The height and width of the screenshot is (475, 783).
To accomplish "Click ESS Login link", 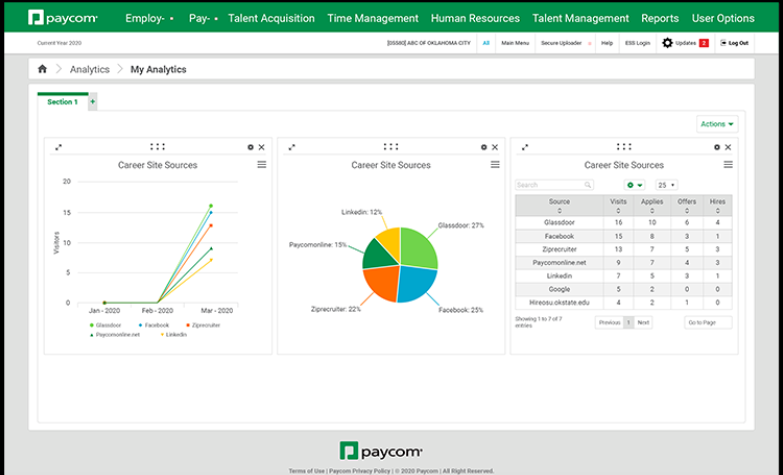I will [x=637, y=43].
